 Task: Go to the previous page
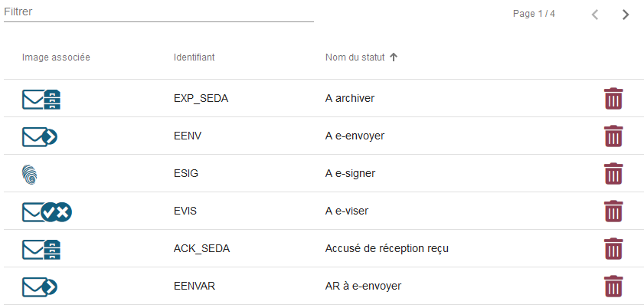tap(595, 15)
